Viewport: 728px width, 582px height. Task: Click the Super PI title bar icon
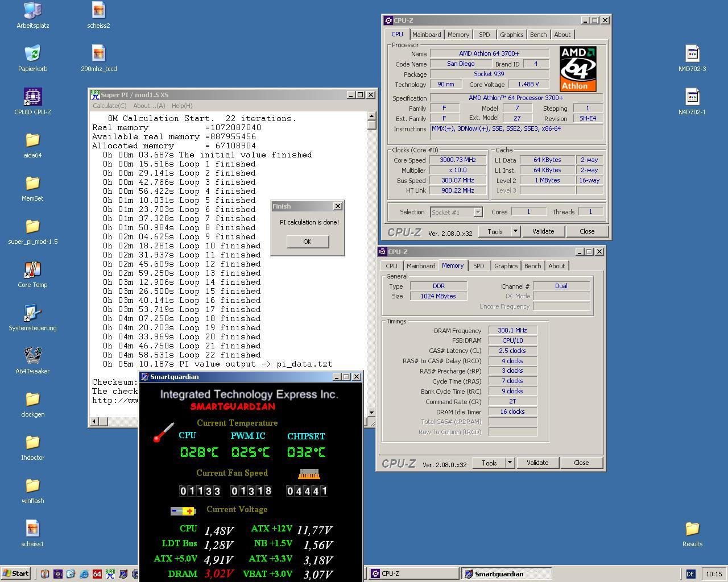(x=95, y=95)
